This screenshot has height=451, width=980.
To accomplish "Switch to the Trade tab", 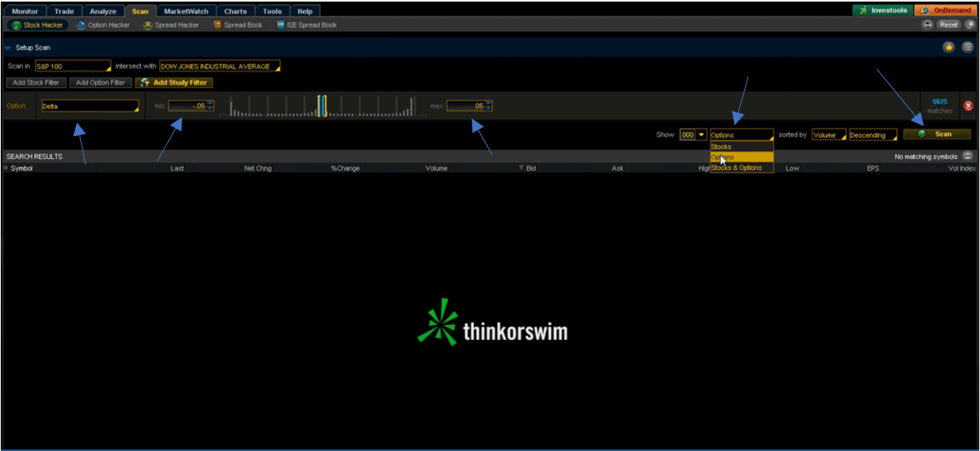I will click(x=64, y=12).
